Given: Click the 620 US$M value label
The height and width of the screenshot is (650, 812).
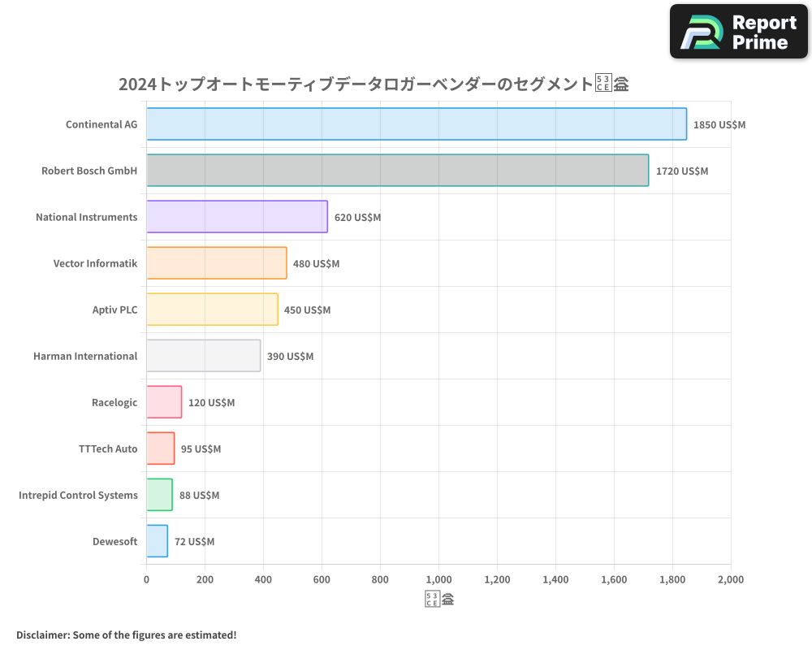Looking at the screenshot, I should pos(357,217).
